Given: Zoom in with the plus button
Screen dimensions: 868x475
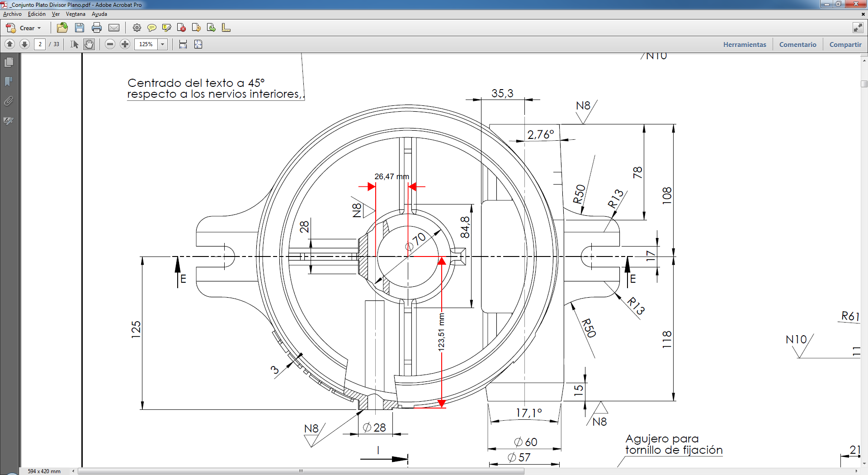Looking at the screenshot, I should coord(125,44).
